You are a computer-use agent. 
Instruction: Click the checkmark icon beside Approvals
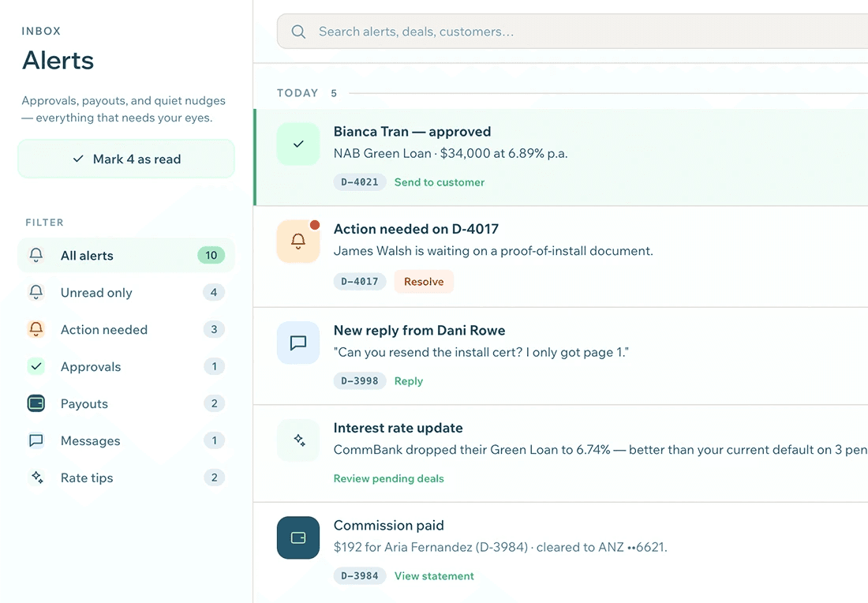[36, 366]
